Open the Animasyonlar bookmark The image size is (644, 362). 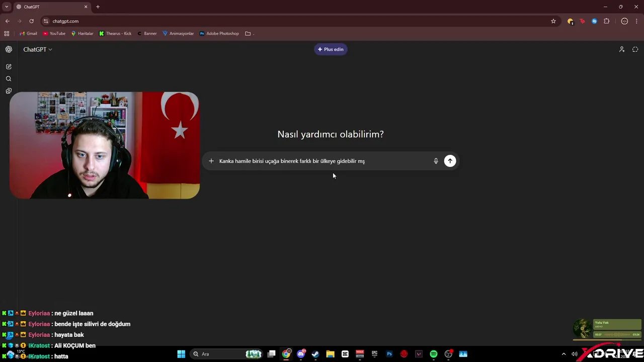tap(178, 34)
